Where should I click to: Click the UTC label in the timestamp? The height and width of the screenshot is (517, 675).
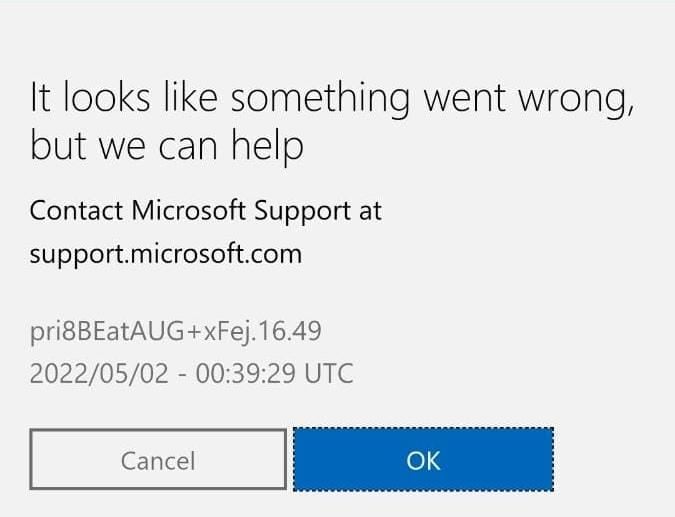(x=329, y=374)
